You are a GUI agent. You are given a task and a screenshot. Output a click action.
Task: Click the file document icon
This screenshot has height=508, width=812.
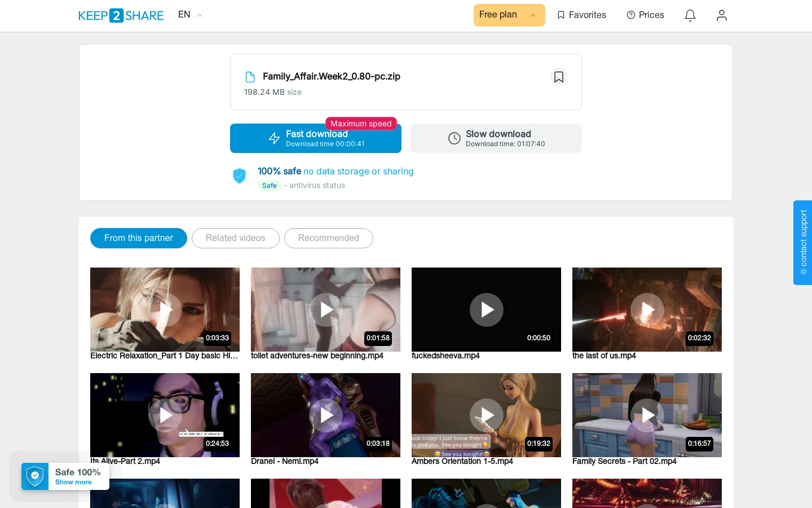pyautogui.click(x=250, y=77)
